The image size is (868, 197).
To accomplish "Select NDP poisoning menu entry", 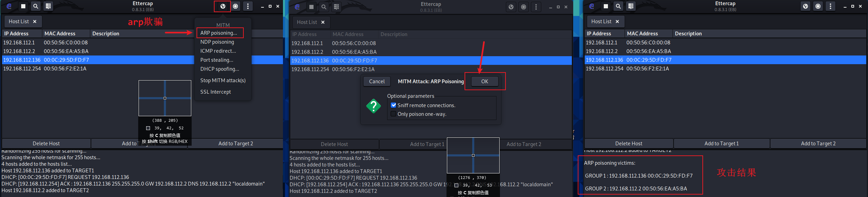I will click(217, 42).
